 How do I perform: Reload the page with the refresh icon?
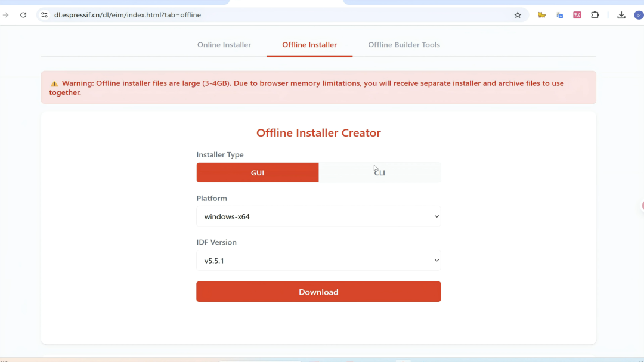coord(23,15)
